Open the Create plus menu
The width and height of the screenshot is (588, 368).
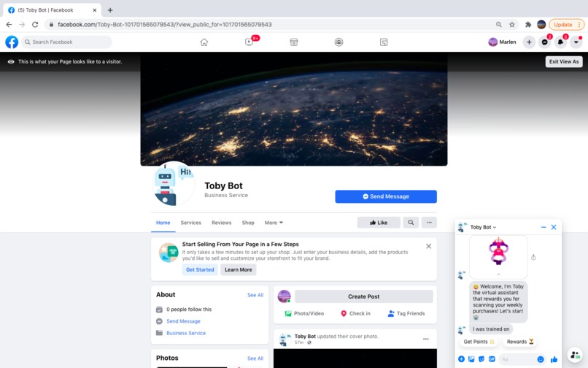(x=529, y=42)
